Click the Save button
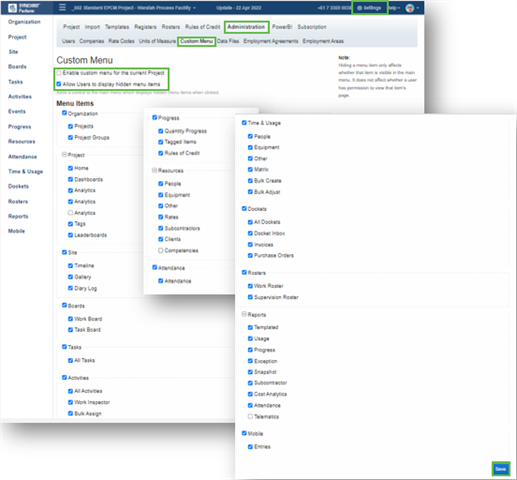Image resolution: width=517 pixels, height=480 pixels. pyautogui.click(x=501, y=469)
